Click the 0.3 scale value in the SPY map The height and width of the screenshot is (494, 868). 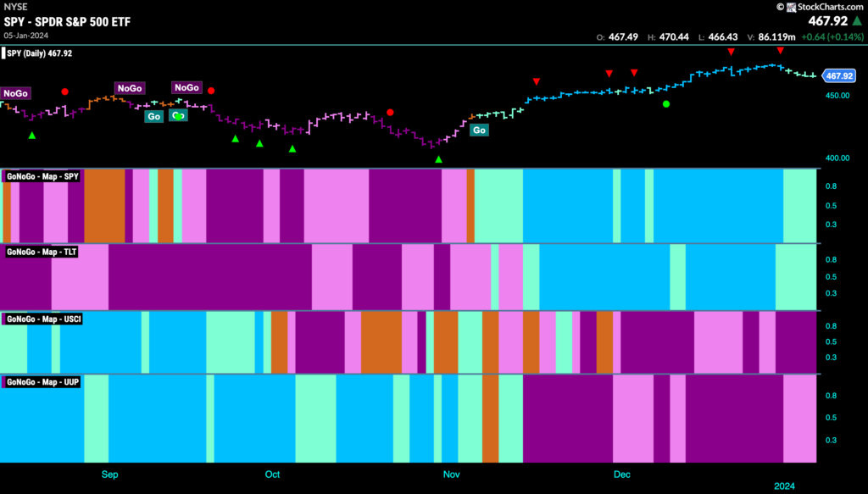(x=831, y=225)
